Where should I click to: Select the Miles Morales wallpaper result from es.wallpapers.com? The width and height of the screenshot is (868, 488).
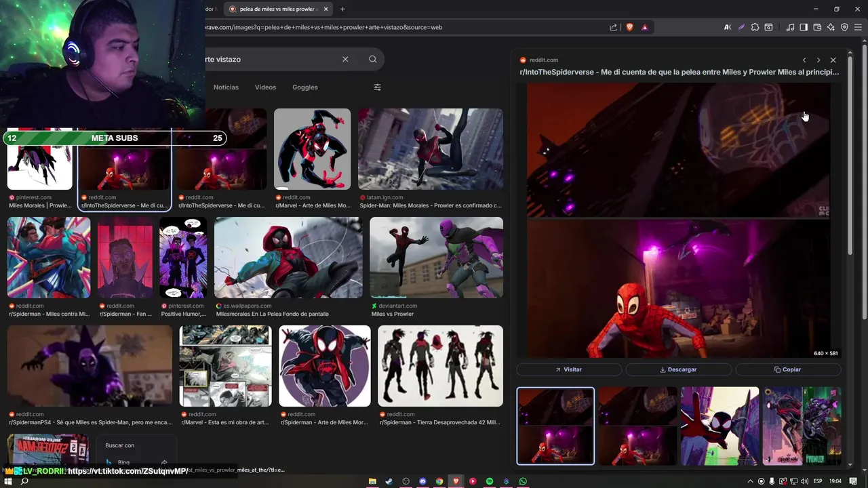pos(288,258)
